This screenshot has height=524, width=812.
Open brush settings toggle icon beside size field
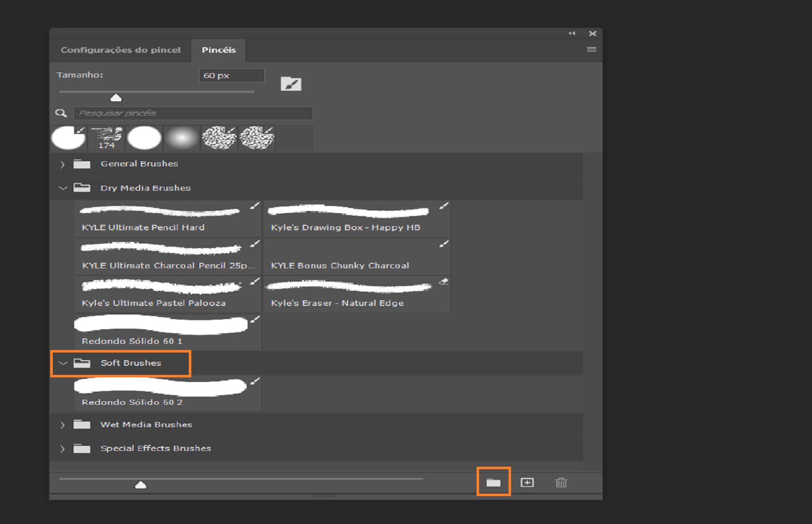(291, 84)
